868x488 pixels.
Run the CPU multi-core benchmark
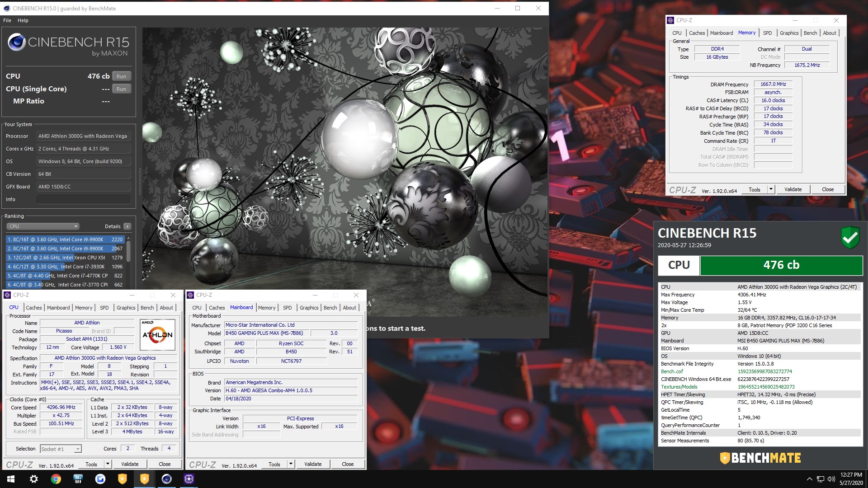[121, 76]
